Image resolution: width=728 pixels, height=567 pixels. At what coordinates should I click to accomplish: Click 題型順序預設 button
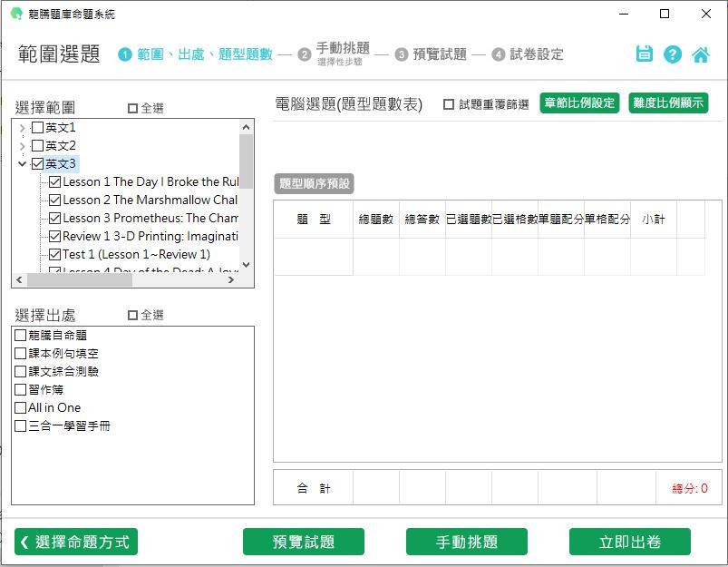tap(315, 183)
